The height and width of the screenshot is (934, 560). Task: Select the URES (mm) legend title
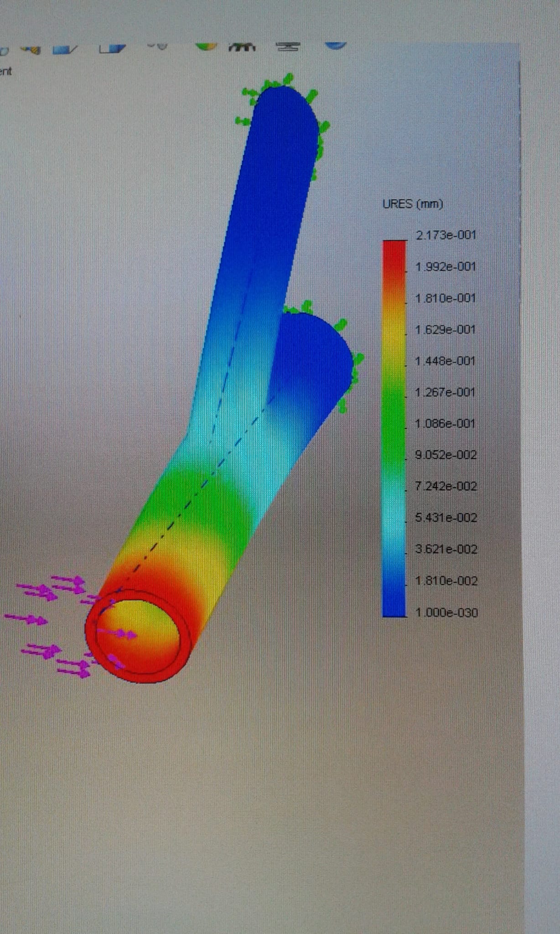(412, 203)
